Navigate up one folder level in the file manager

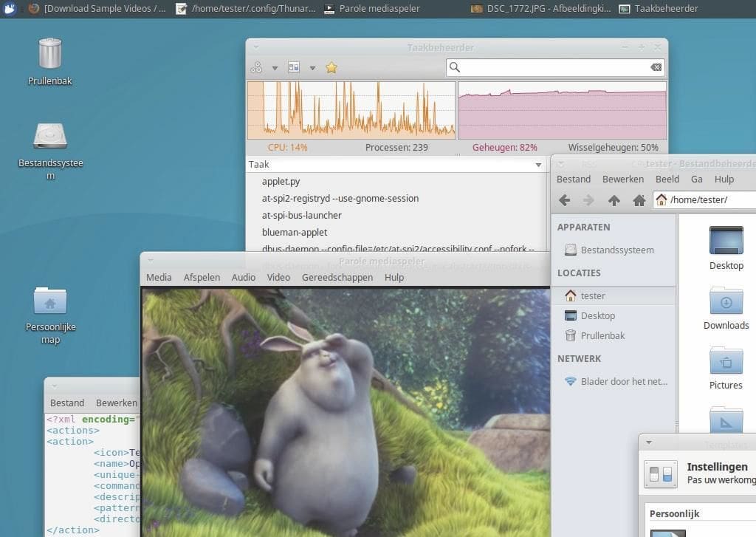click(614, 199)
